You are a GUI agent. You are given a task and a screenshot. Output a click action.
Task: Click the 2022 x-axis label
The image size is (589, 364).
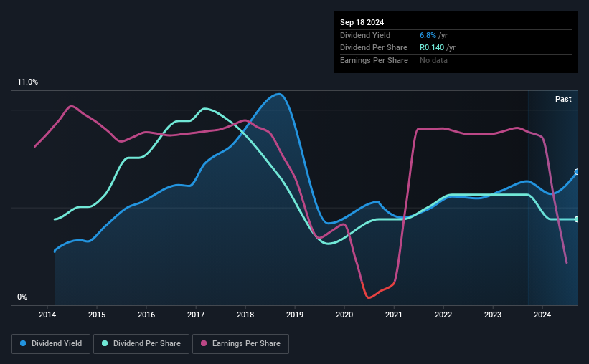click(443, 315)
